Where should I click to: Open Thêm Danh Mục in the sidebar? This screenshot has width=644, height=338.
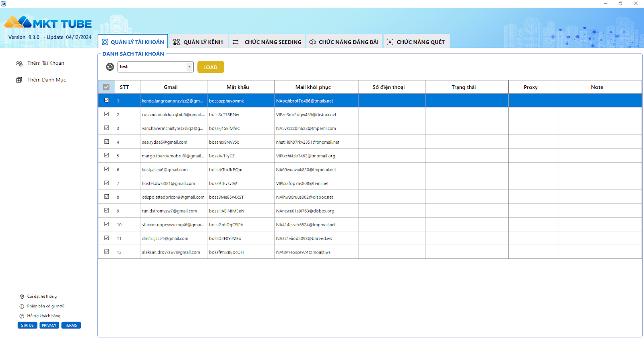click(47, 80)
